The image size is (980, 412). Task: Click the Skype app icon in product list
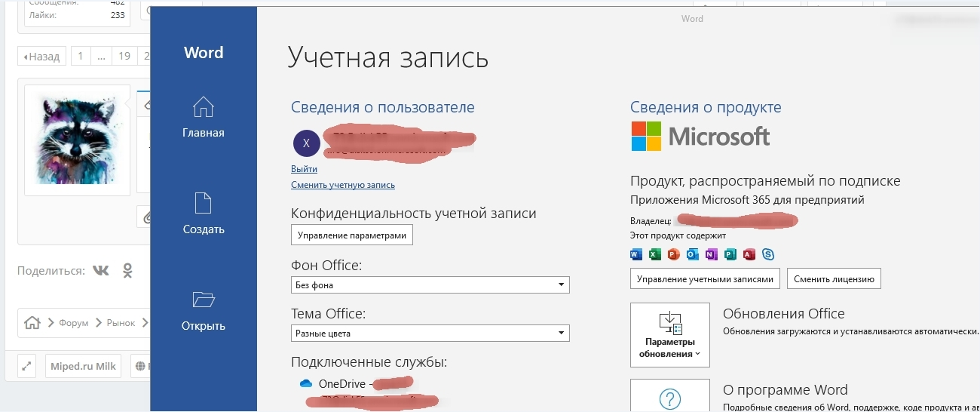click(768, 254)
